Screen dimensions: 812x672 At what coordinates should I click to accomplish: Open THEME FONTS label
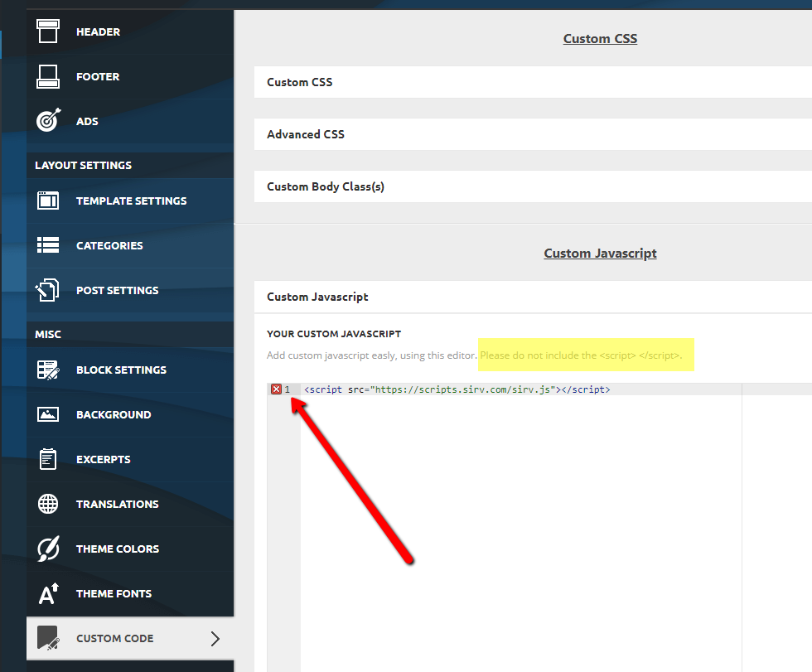coord(114,594)
